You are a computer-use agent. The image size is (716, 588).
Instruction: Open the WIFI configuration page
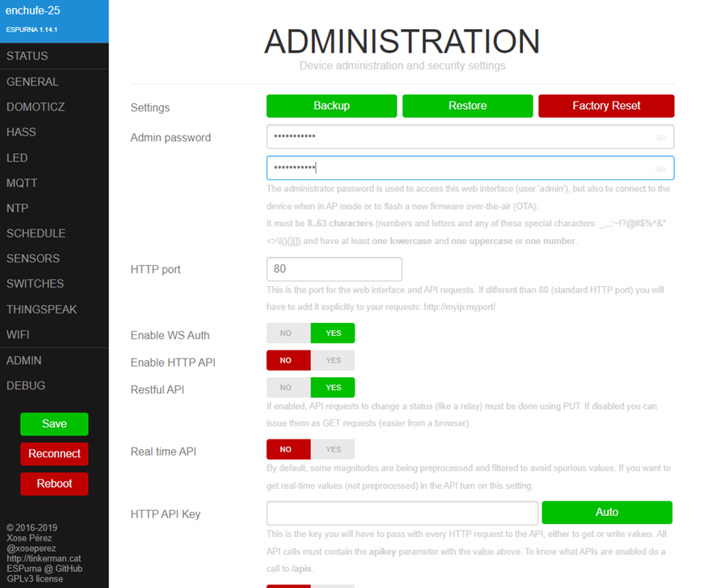point(19,334)
